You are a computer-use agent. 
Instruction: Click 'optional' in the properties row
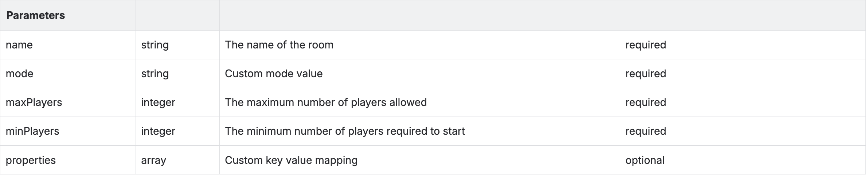coord(645,160)
